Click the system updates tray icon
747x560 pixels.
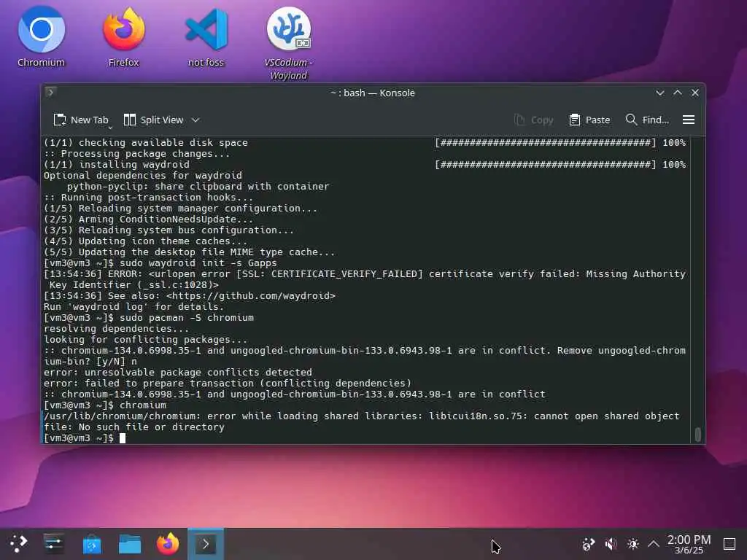(589, 544)
